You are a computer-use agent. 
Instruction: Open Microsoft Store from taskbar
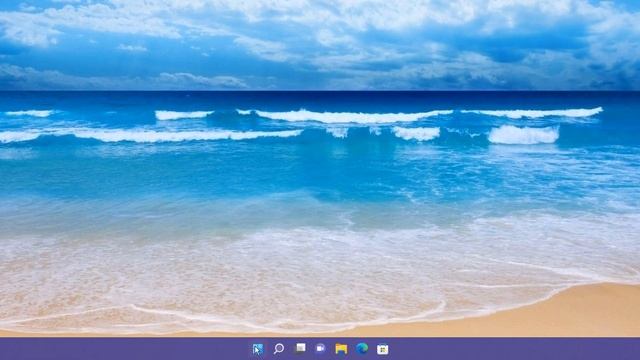click(382, 349)
